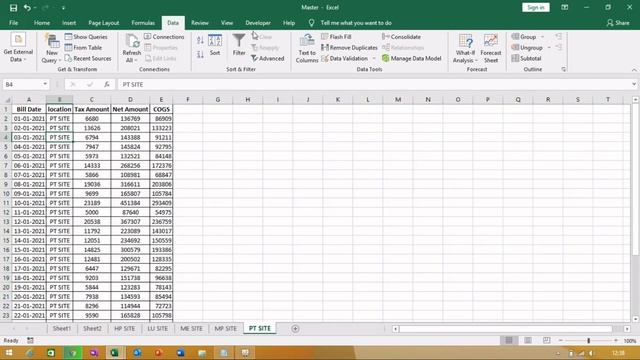Click the Save icon in quick access toolbar
Viewport: 640px width, 360px height.
(x=13, y=8)
